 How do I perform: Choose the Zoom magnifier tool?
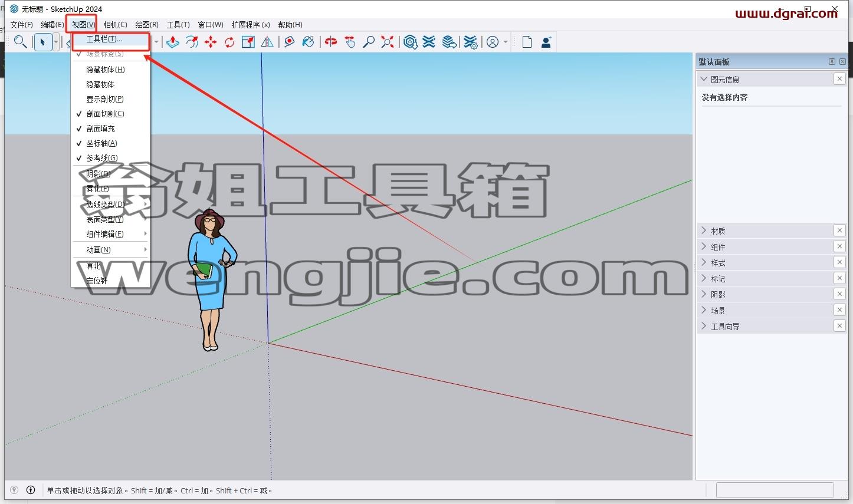click(x=369, y=42)
